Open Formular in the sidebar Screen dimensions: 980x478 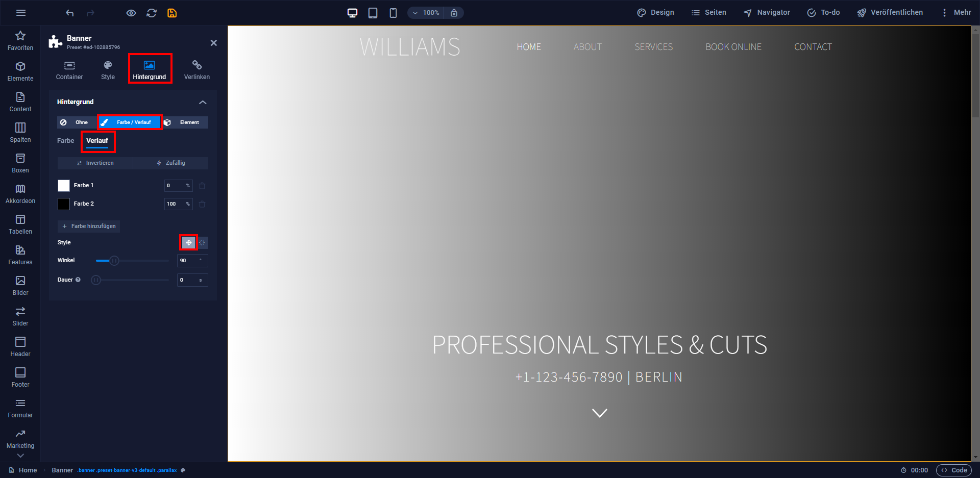pyautogui.click(x=20, y=408)
